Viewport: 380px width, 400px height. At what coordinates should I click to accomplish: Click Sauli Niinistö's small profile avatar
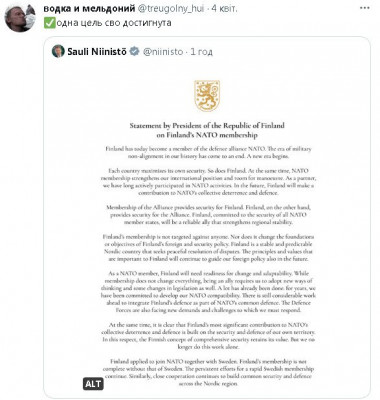[x=58, y=51]
